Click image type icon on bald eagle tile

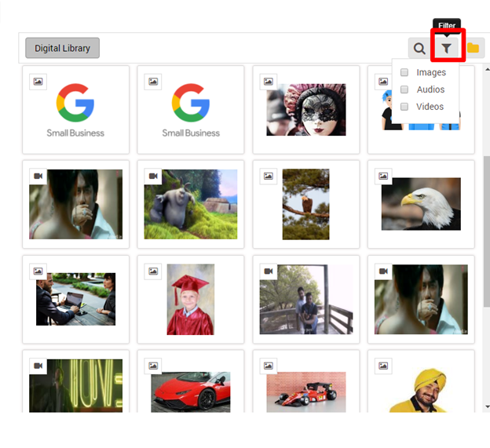(384, 176)
